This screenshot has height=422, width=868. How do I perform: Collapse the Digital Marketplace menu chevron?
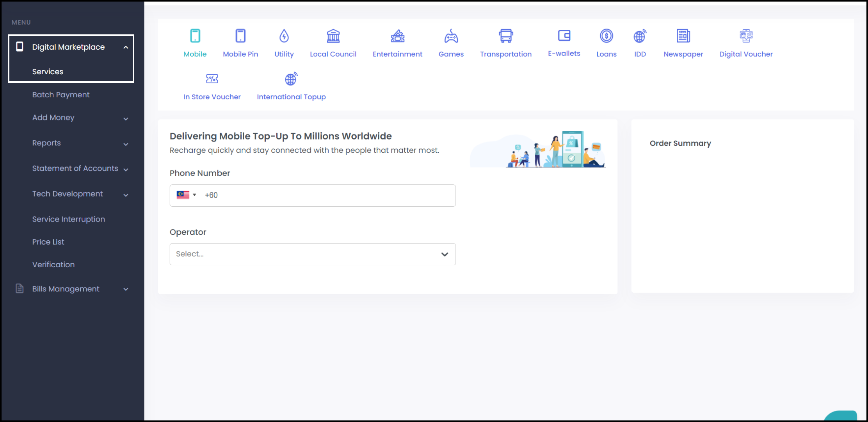[x=126, y=47]
